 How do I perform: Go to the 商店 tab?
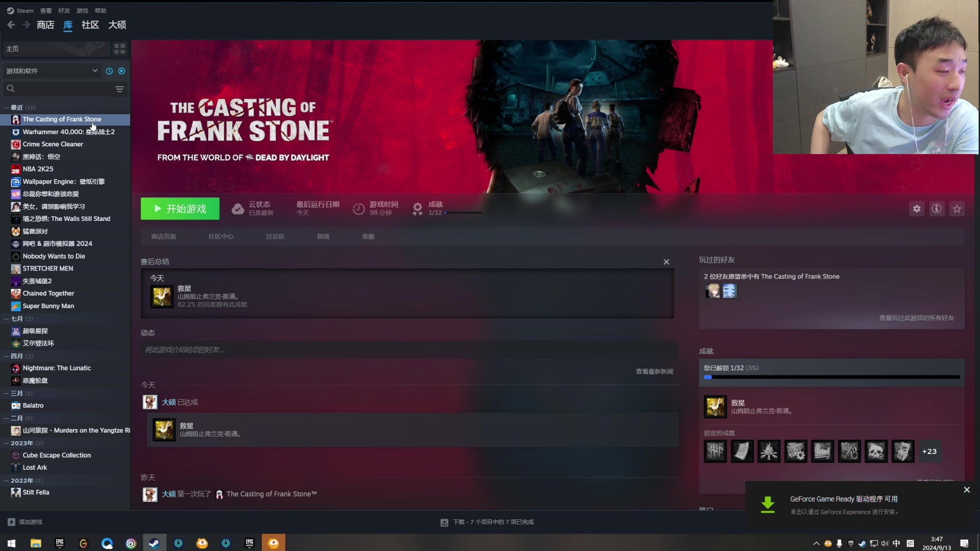click(45, 25)
